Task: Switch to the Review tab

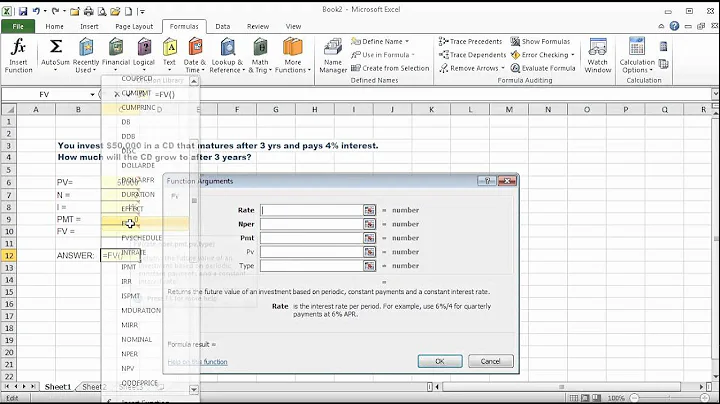Action: tap(258, 26)
